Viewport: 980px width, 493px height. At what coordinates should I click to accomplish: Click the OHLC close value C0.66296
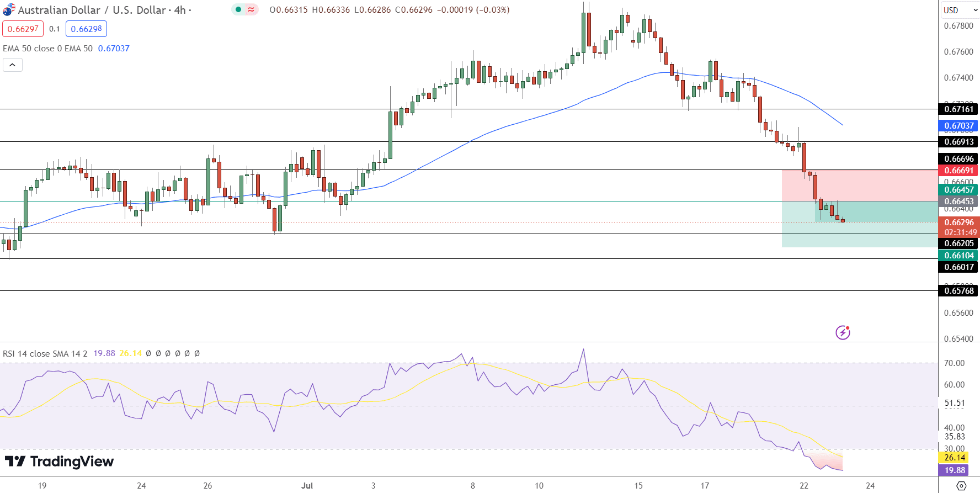pyautogui.click(x=414, y=10)
